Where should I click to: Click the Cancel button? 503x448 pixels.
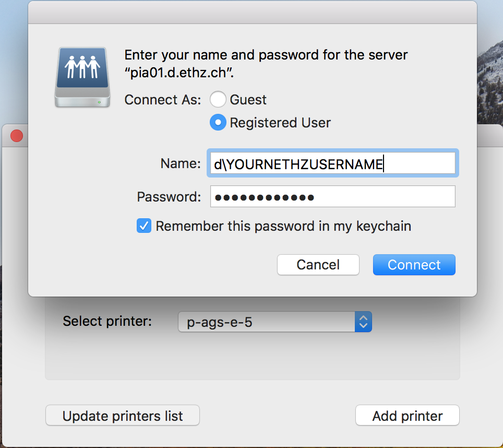[318, 265]
